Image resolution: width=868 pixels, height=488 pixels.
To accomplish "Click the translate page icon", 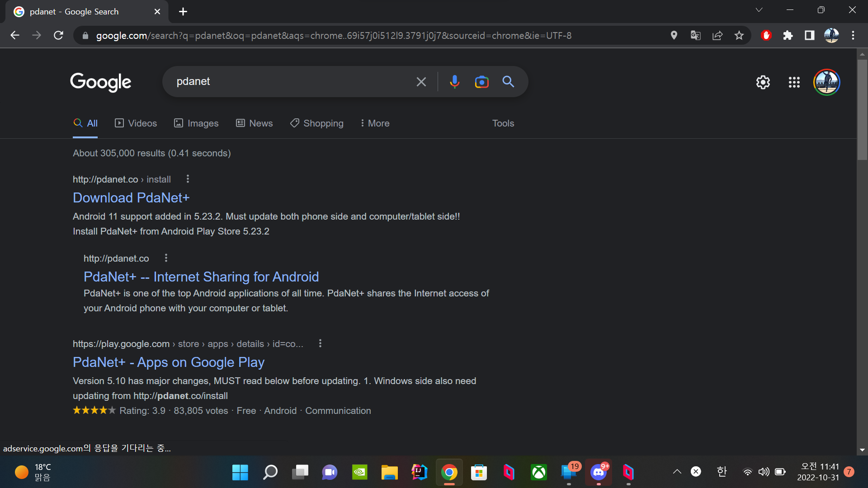I will point(696,35).
